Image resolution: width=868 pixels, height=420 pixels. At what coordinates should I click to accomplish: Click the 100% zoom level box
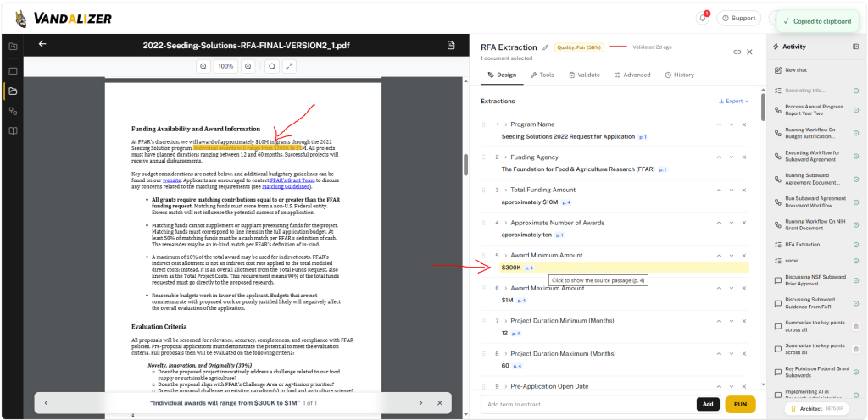[x=225, y=66]
